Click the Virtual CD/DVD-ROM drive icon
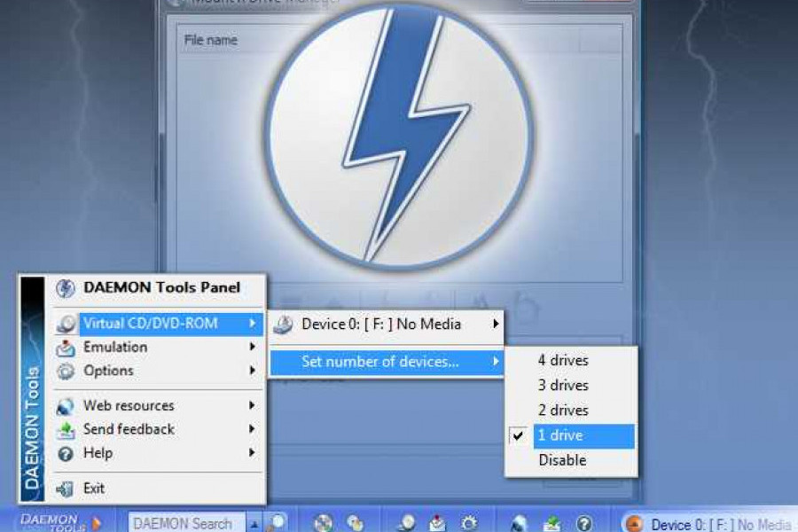Image resolution: width=798 pixels, height=532 pixels. click(64, 325)
